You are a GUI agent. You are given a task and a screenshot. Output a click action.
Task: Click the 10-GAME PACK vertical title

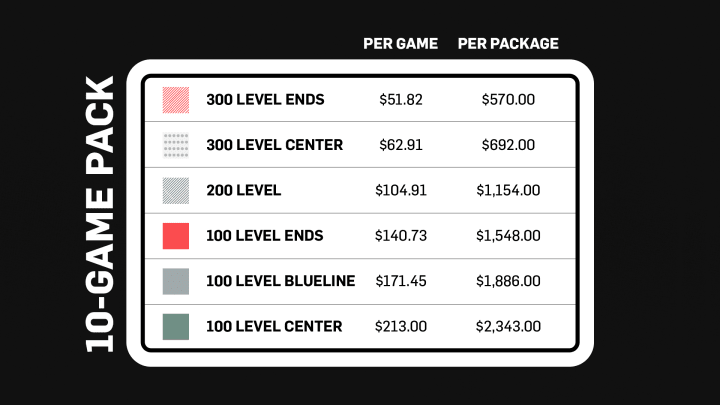click(x=102, y=213)
